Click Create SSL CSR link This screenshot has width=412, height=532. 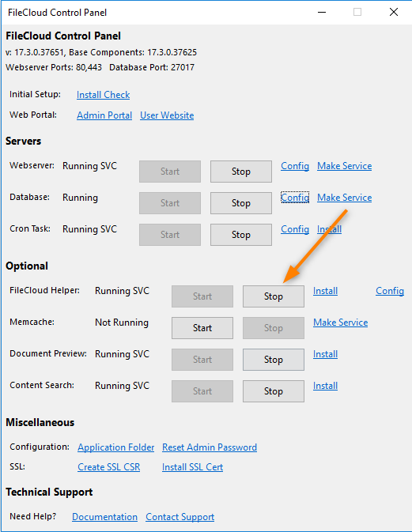(x=109, y=467)
